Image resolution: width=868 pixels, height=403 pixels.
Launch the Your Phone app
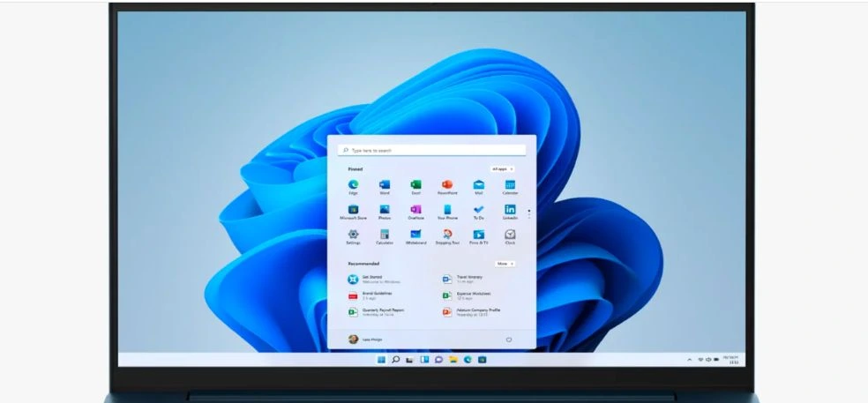coord(447,212)
